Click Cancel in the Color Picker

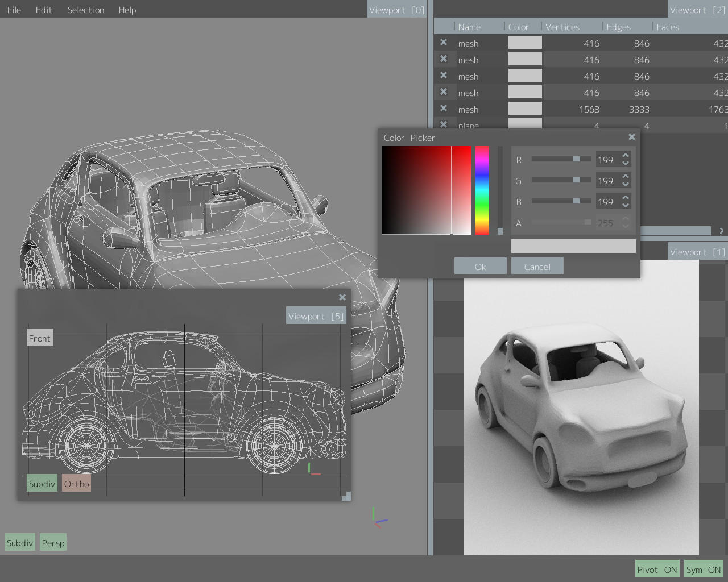(537, 267)
